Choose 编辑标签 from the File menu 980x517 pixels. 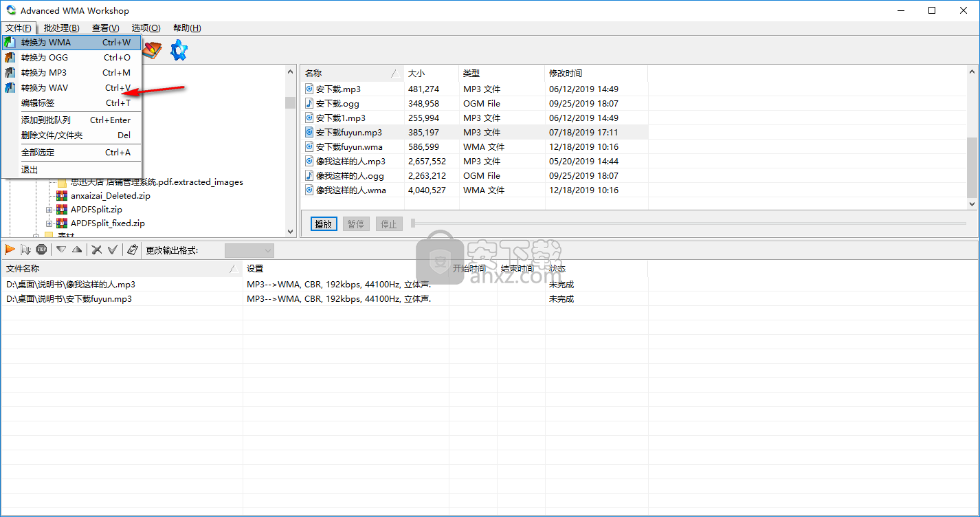pyautogui.click(x=71, y=103)
